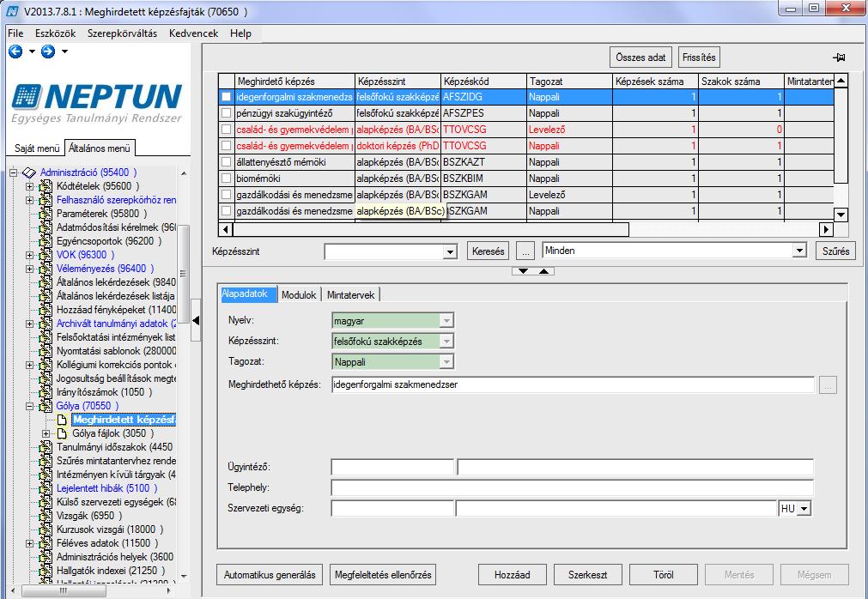The height and width of the screenshot is (599, 868).
Task: Click the down splitter arrow below grid
Action: click(x=523, y=271)
